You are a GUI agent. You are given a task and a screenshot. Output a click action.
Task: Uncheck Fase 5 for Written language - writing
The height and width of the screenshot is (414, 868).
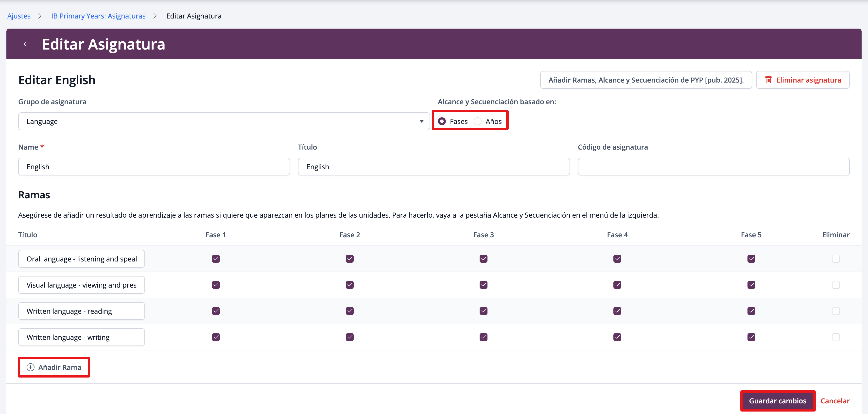[751, 337]
